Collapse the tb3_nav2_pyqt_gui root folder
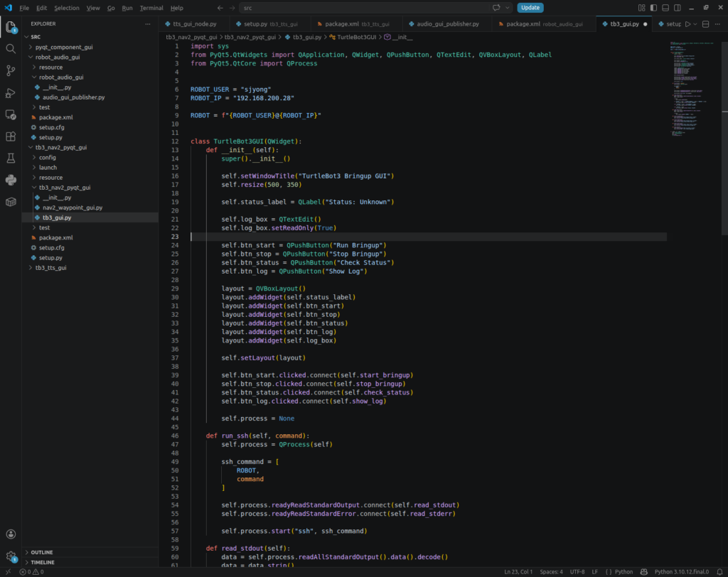The height and width of the screenshot is (577, 728). [x=61, y=148]
